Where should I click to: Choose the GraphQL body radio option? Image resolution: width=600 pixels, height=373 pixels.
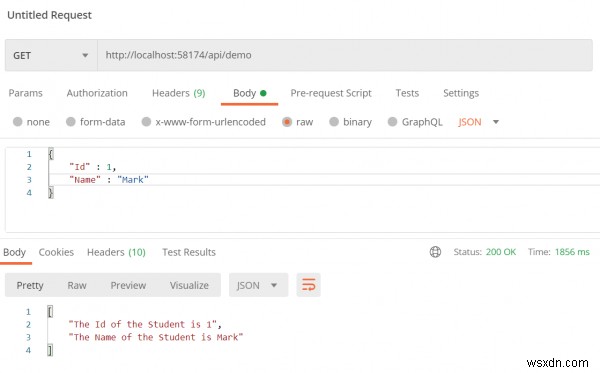click(392, 122)
